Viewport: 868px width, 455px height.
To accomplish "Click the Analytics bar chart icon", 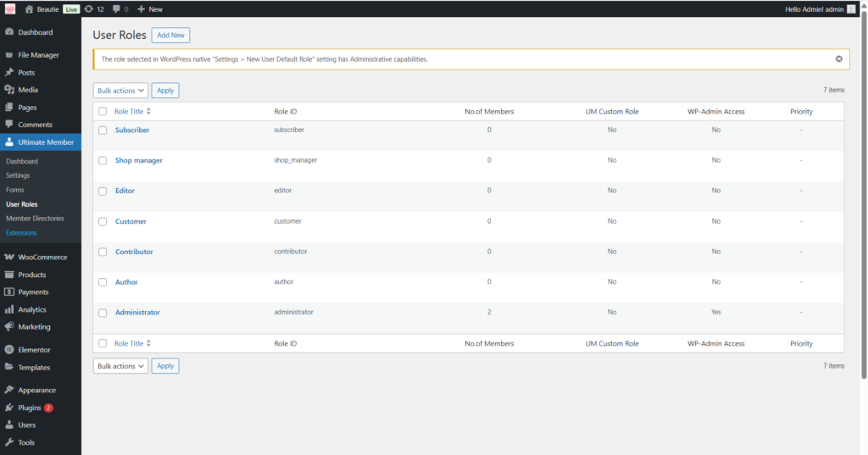I will pos(9,310).
